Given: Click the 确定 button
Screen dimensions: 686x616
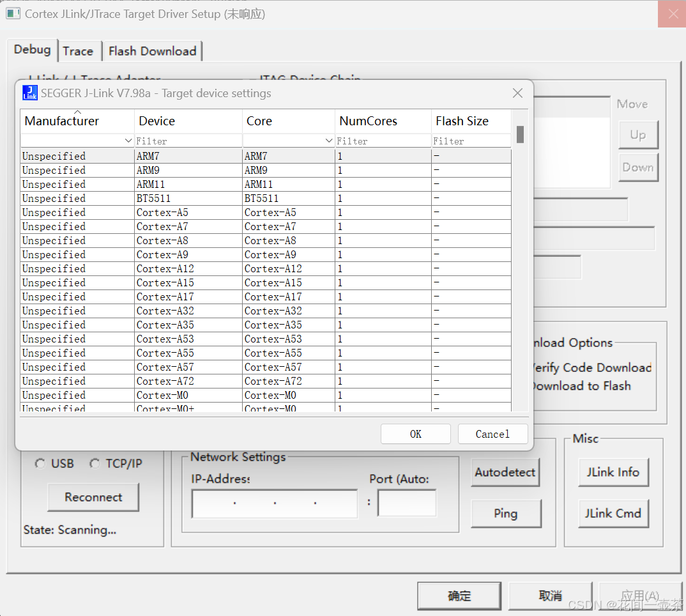Looking at the screenshot, I should pyautogui.click(x=459, y=596).
